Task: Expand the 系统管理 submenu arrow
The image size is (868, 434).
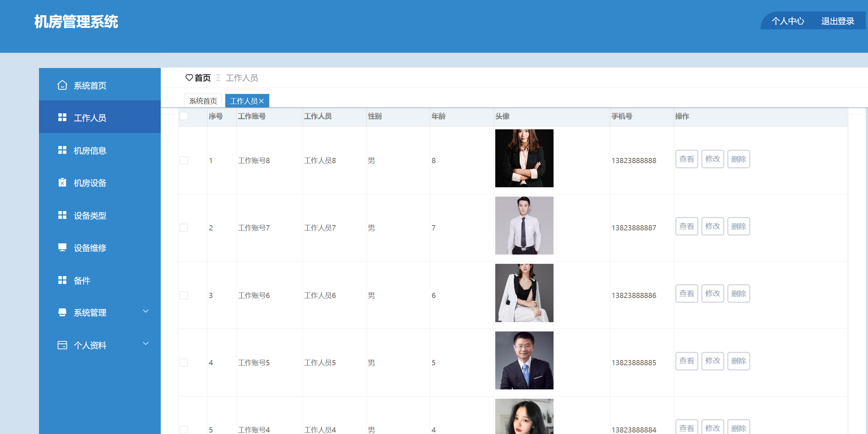Action: tap(146, 311)
